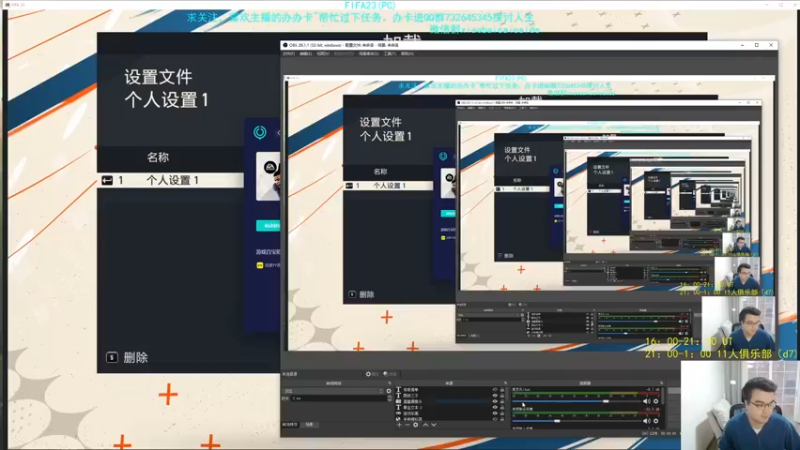Viewport: 800px width, 450px height.
Task: Mute first mixer channel speaker icon
Action: click(x=646, y=401)
